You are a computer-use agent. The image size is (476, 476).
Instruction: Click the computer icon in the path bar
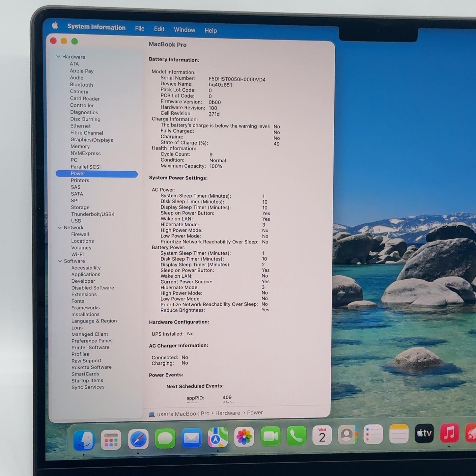click(x=152, y=414)
